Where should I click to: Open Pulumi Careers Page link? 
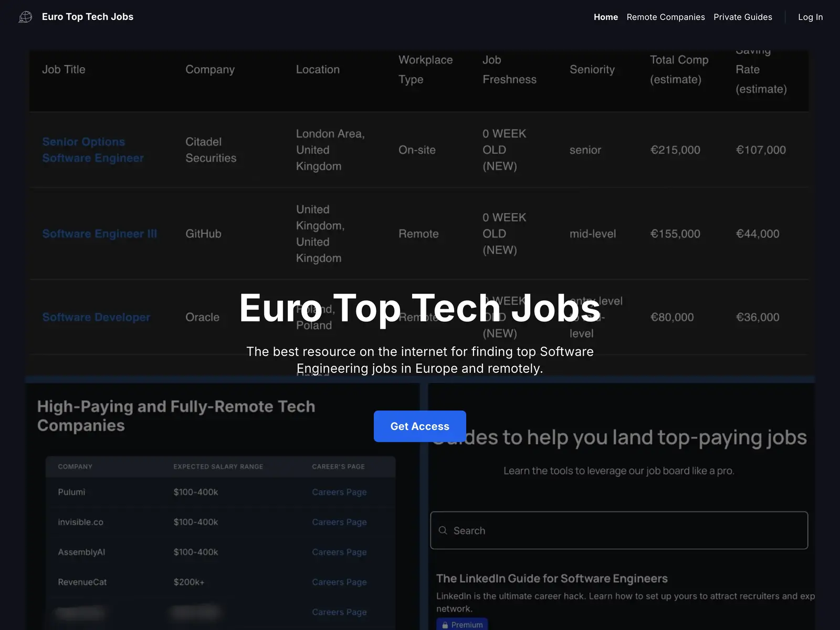pyautogui.click(x=339, y=492)
